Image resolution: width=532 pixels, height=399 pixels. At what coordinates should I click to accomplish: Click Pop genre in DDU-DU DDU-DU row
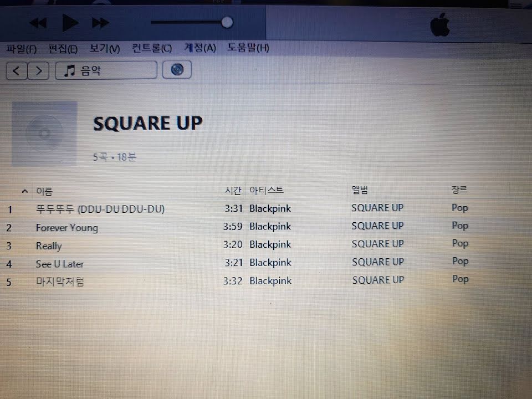tap(460, 208)
